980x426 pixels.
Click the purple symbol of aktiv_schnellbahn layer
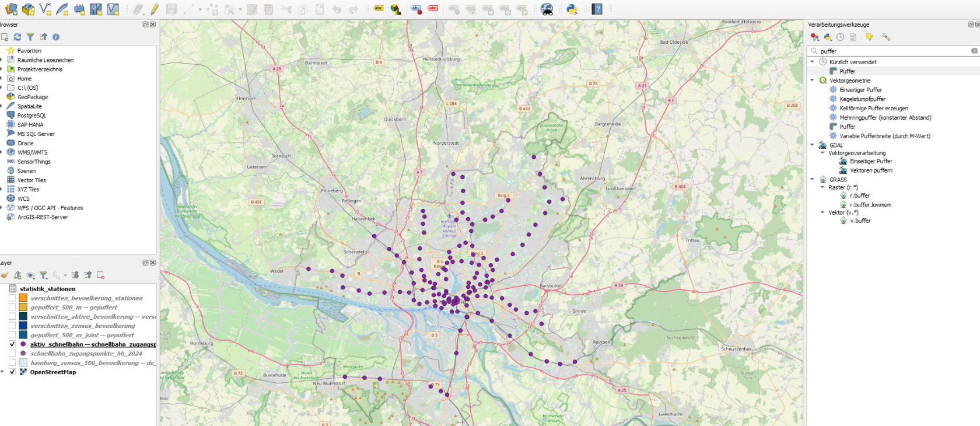click(x=23, y=344)
